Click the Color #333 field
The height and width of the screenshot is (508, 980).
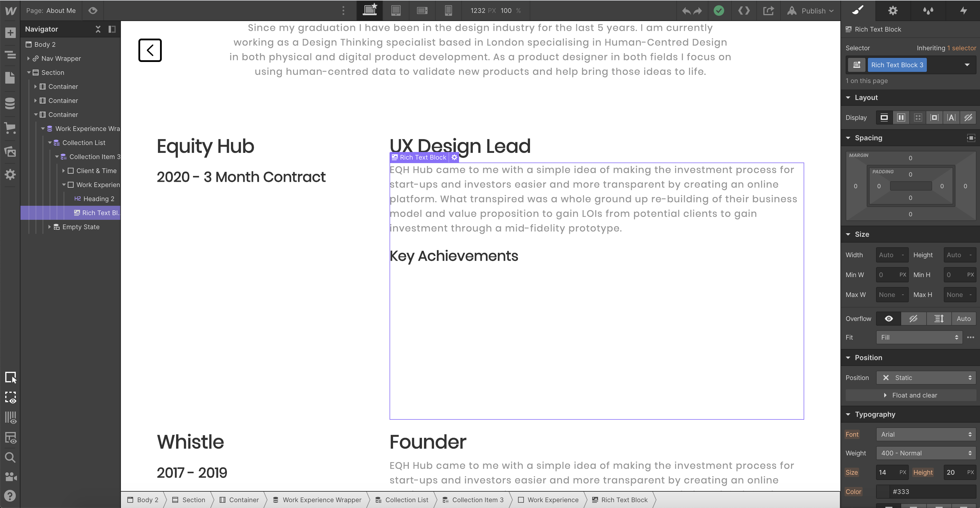click(x=926, y=492)
